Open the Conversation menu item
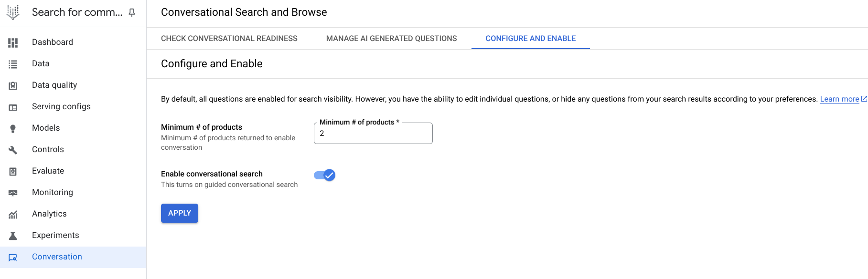This screenshot has height=279, width=868. coord(57,257)
